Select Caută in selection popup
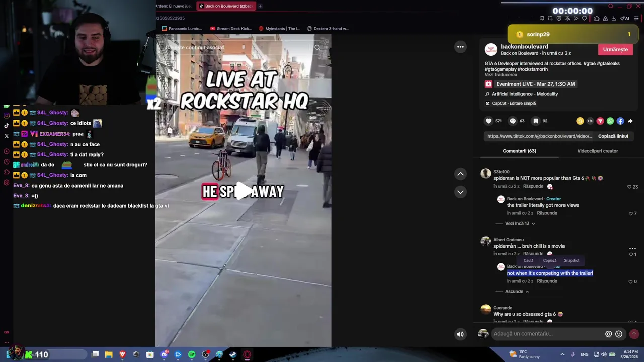Viewport: 644px width, 362px height. [x=528, y=260]
